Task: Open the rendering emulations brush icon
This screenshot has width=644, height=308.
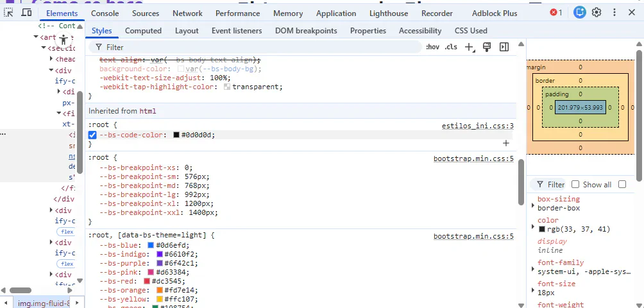Action: (x=487, y=47)
